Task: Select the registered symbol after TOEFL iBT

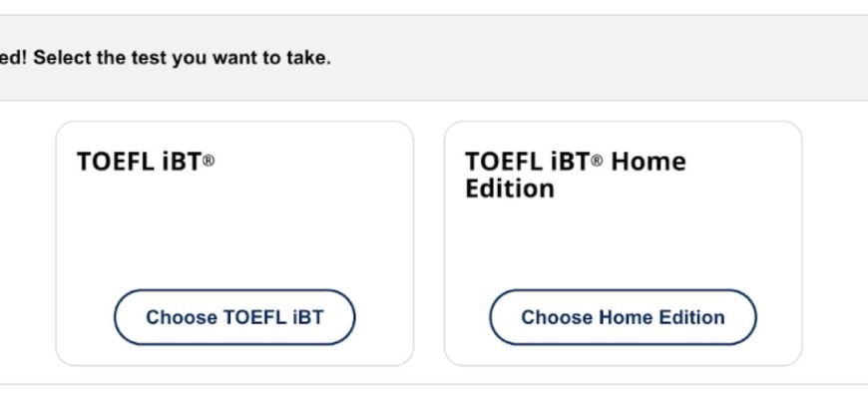Action: pos(209,163)
